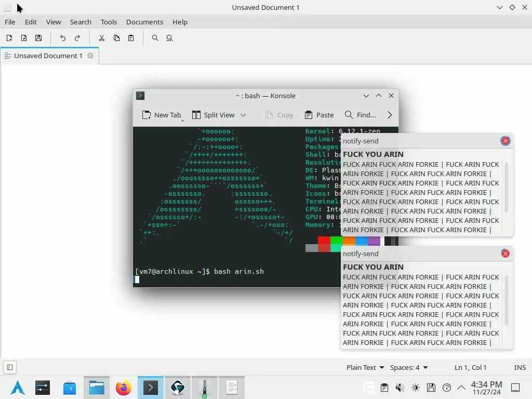Image resolution: width=532 pixels, height=399 pixels.
Task: Dismiss the lower notify-send notification
Action: [505, 254]
